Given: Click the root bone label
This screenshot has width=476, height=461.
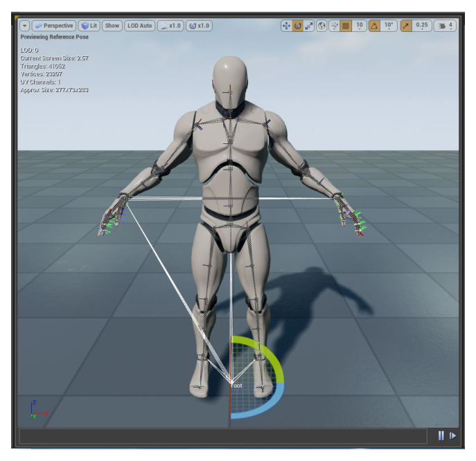Looking at the screenshot, I should pyautogui.click(x=236, y=386).
